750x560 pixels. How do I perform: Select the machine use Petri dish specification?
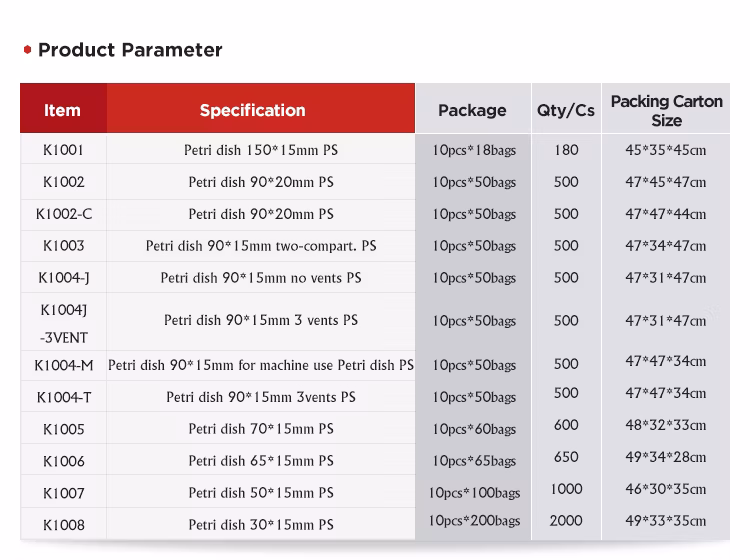(x=261, y=365)
